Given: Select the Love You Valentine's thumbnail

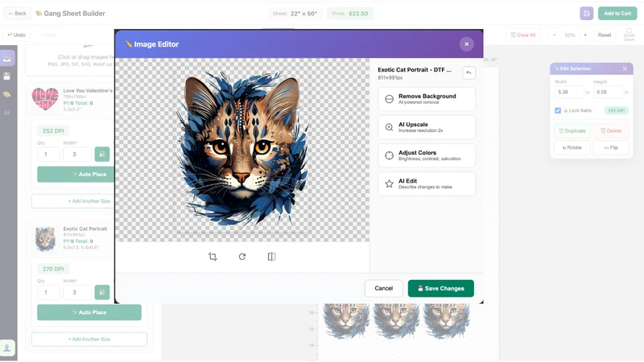Looking at the screenshot, I should 45,99.
